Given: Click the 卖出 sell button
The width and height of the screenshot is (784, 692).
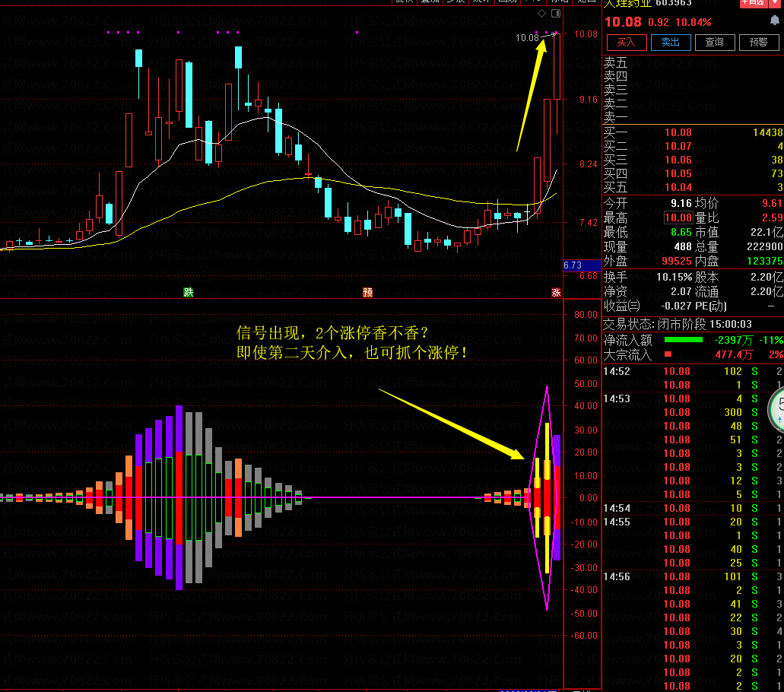Looking at the screenshot, I should pos(671,43).
